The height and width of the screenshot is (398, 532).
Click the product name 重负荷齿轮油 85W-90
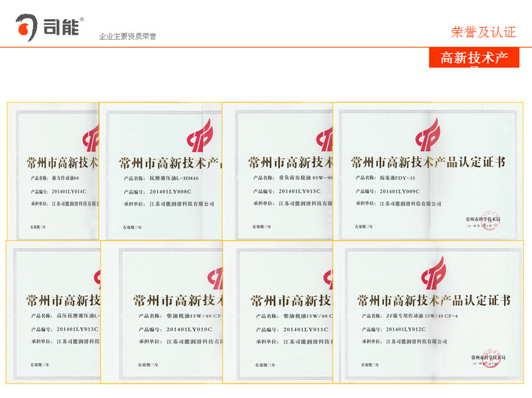[x=306, y=178]
